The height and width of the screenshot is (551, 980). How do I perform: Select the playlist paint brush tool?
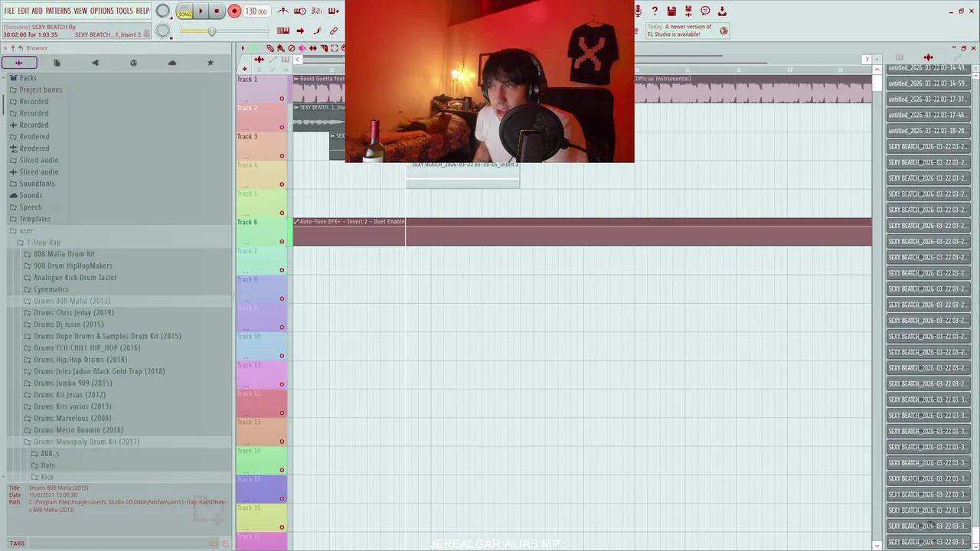pyautogui.click(x=280, y=48)
